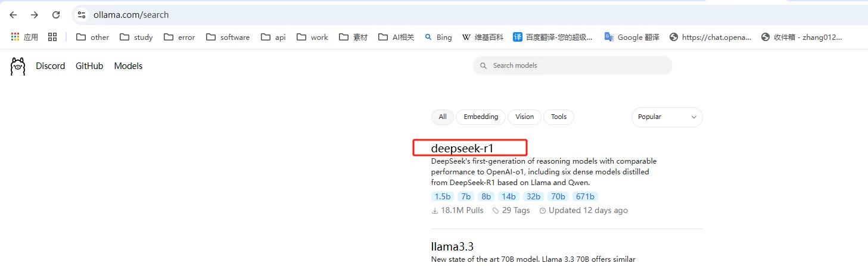This screenshot has width=868, height=266.
Task: Go to Models in the navigation
Action: point(128,66)
